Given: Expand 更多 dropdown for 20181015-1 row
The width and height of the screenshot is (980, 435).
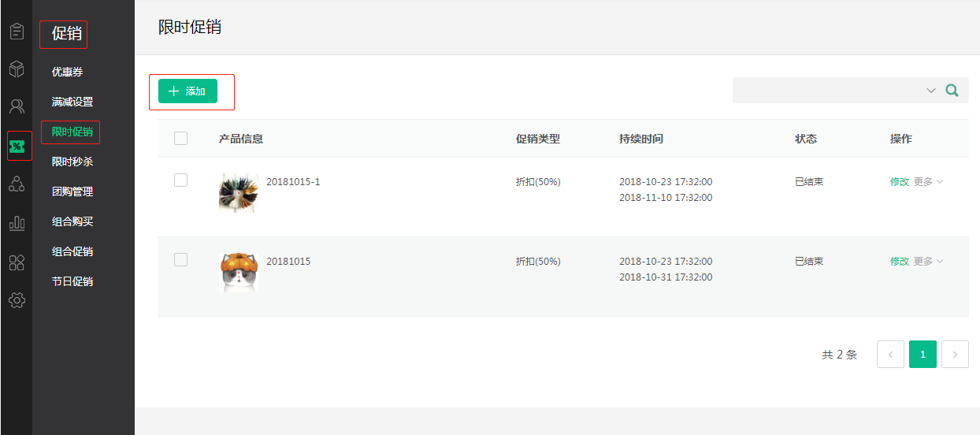Looking at the screenshot, I should (928, 182).
